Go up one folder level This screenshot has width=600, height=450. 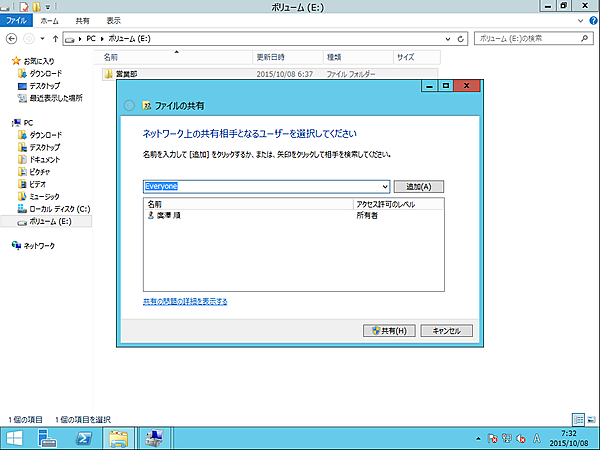(x=55, y=39)
